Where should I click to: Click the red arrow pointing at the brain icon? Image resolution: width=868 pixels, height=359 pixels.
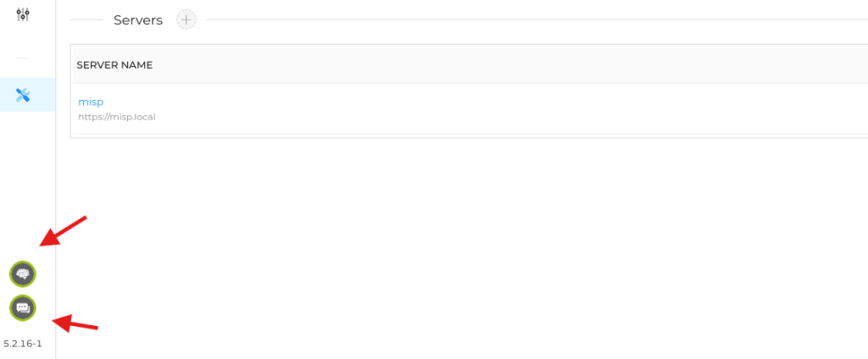(x=63, y=231)
